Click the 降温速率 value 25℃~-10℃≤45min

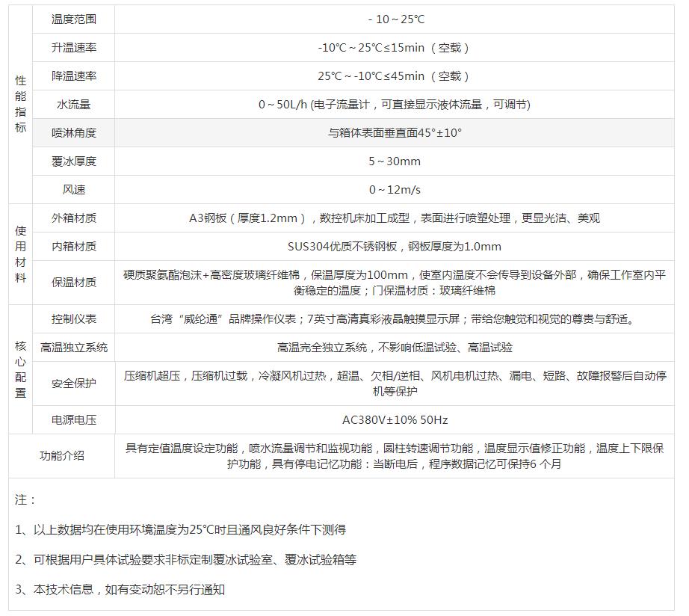[x=394, y=76]
